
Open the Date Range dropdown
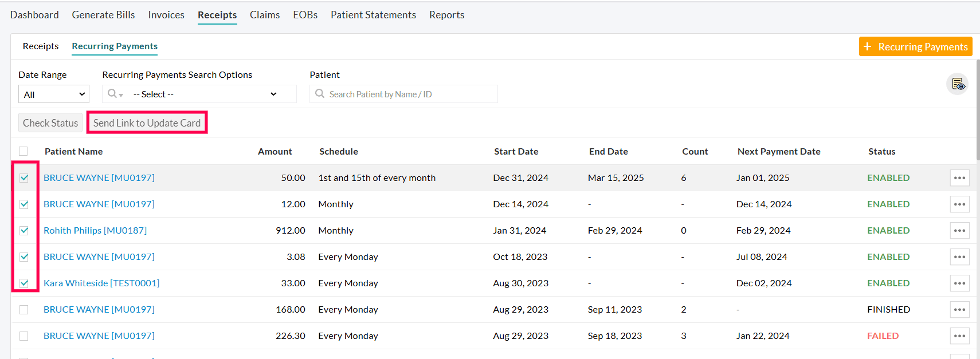(x=54, y=94)
